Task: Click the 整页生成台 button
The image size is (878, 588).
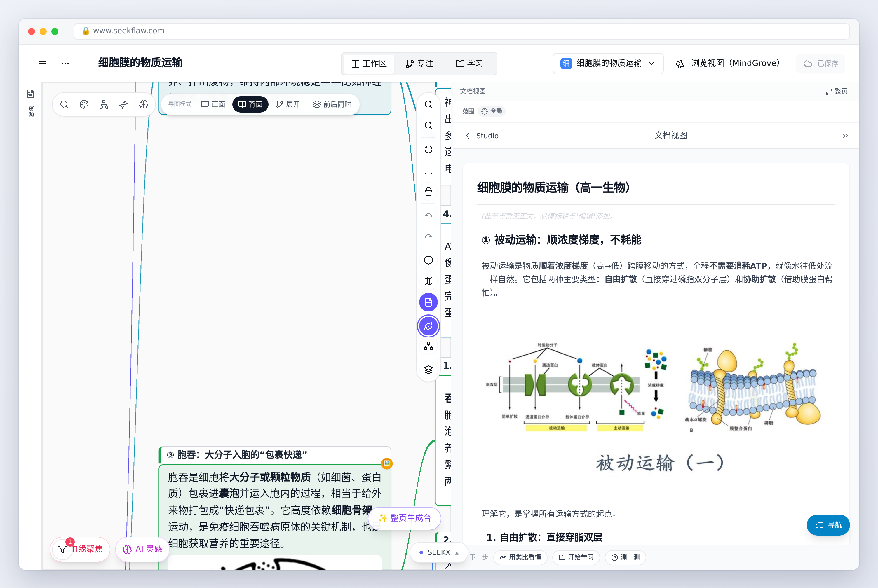Action: [405, 518]
